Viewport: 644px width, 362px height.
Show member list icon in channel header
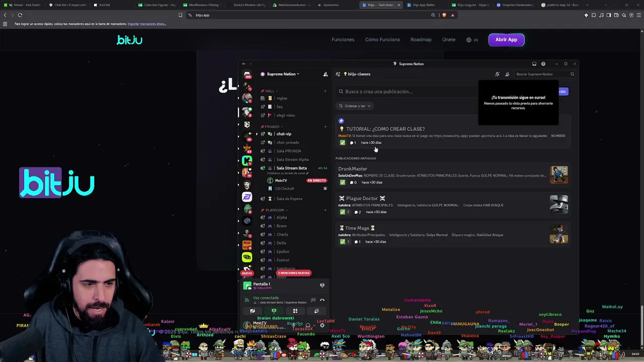(507, 74)
